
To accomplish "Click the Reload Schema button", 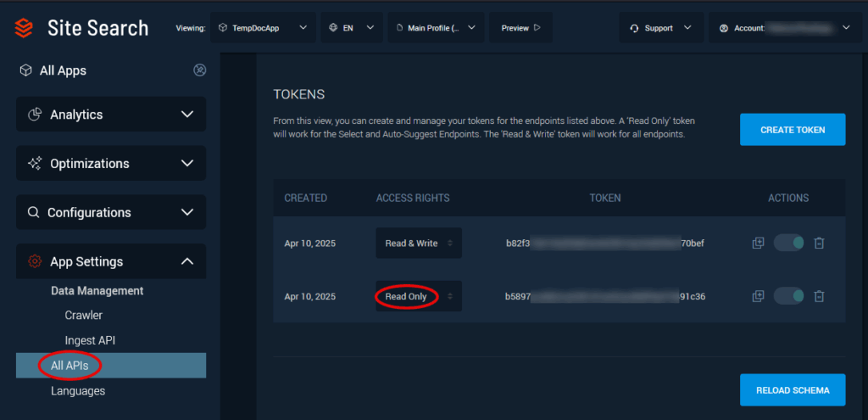I will point(792,390).
